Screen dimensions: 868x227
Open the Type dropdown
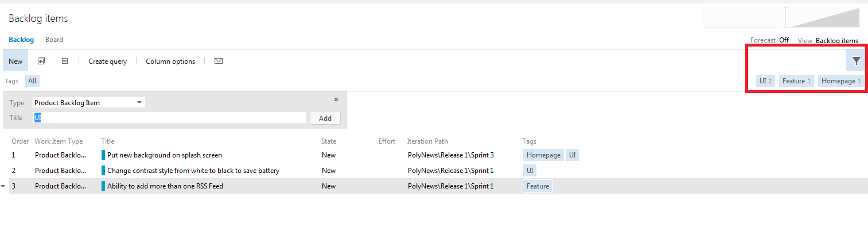coord(89,103)
